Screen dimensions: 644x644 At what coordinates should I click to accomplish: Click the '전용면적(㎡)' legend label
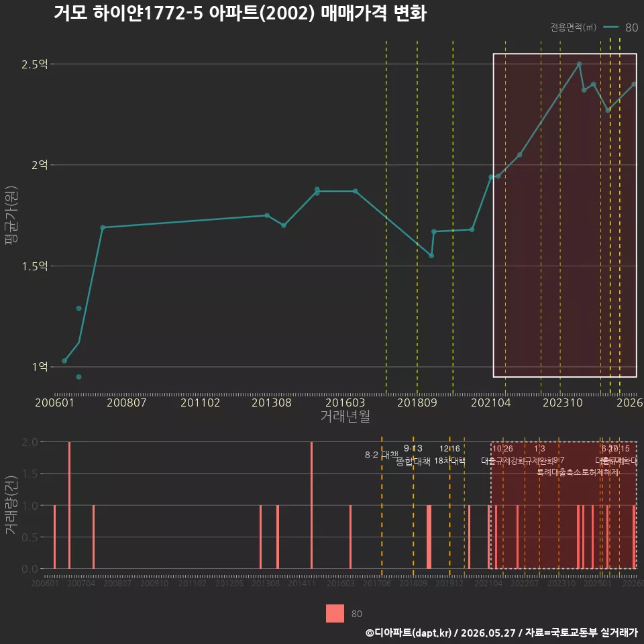pos(574,27)
